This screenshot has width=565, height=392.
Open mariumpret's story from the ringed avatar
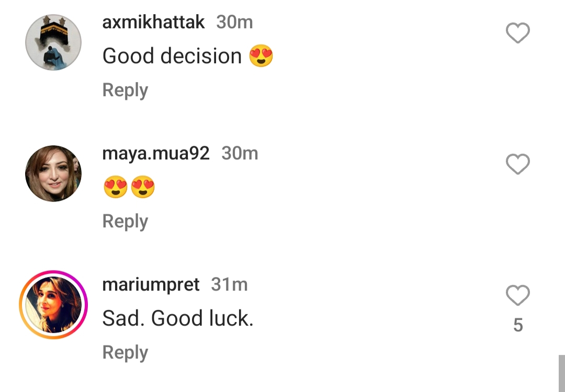tap(53, 305)
